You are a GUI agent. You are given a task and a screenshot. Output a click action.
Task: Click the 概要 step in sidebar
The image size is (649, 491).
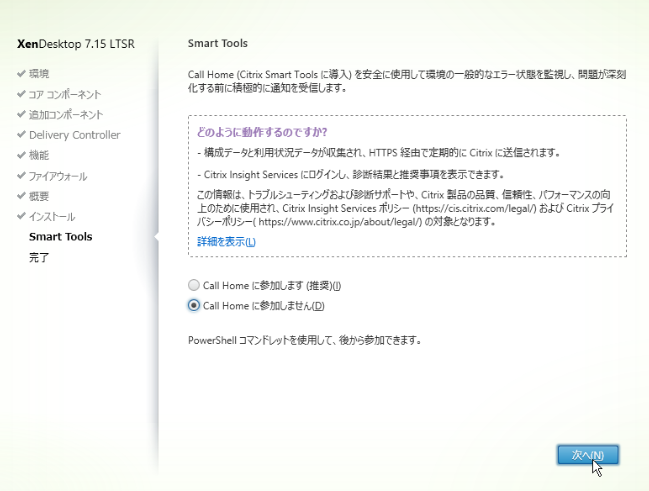[39, 196]
